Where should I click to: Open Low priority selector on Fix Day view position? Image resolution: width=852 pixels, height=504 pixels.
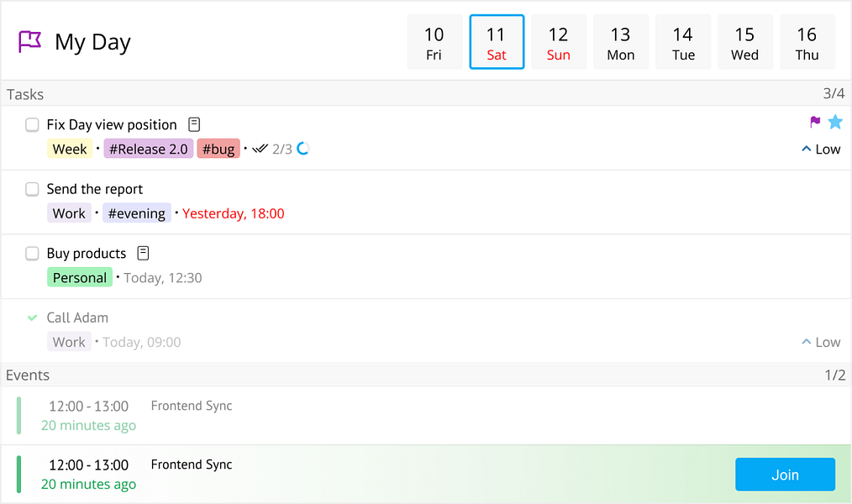[821, 149]
